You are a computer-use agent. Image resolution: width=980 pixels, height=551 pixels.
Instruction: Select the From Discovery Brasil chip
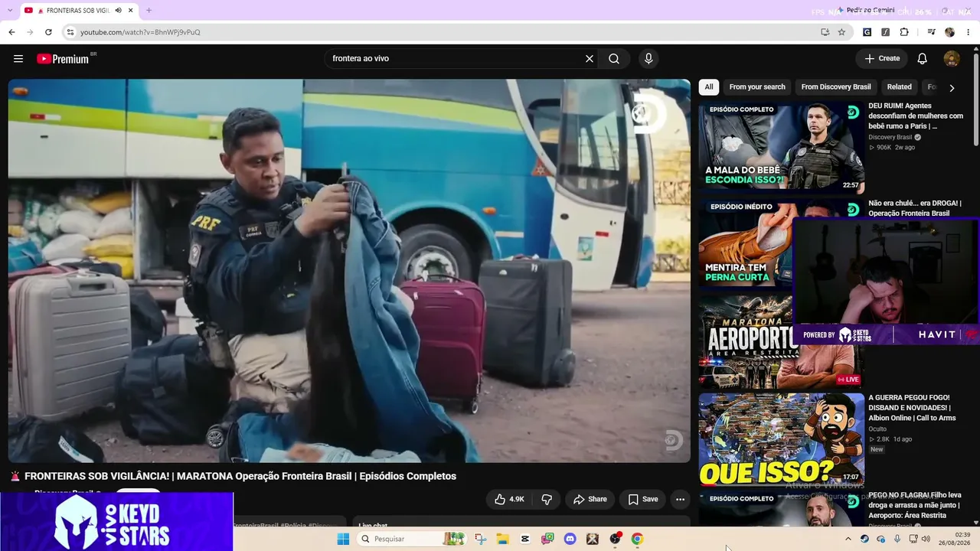[x=836, y=87]
